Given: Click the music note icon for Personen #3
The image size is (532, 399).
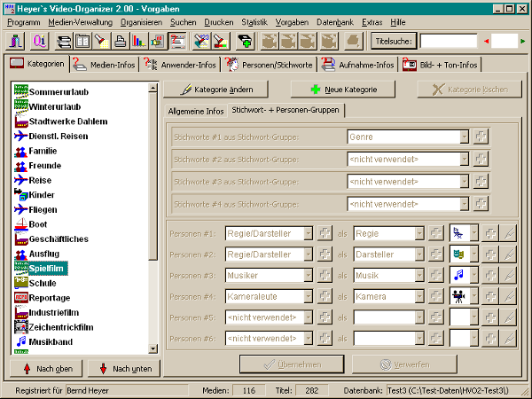Looking at the screenshot, I should point(458,275).
